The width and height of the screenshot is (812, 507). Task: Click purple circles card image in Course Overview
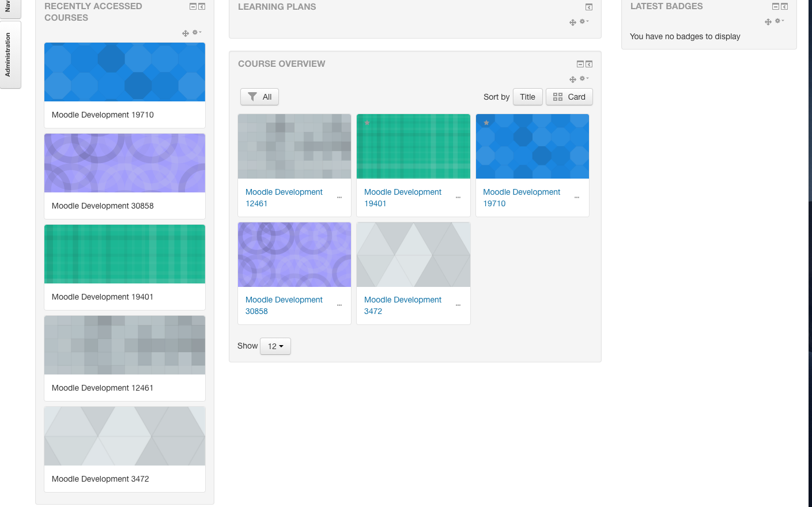tap(294, 255)
